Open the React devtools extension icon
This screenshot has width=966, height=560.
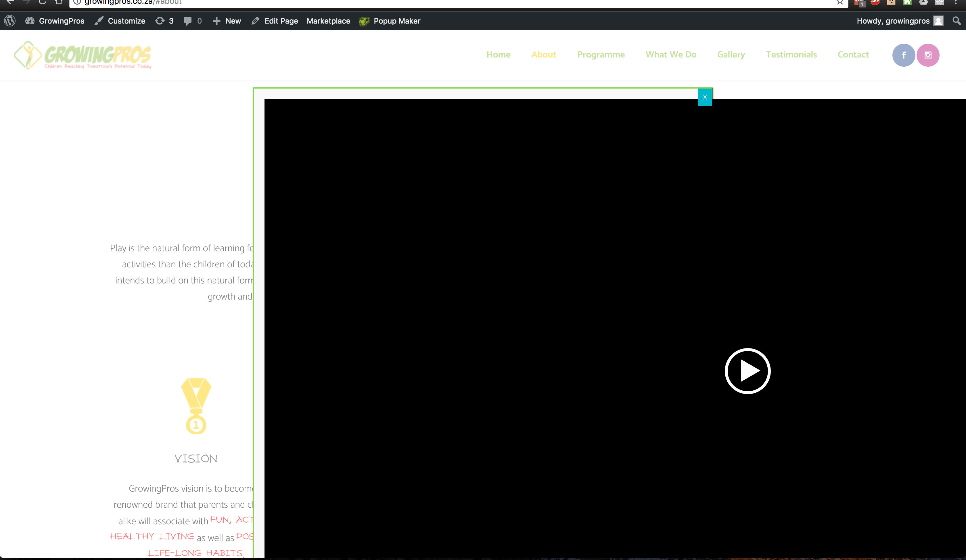[939, 2]
